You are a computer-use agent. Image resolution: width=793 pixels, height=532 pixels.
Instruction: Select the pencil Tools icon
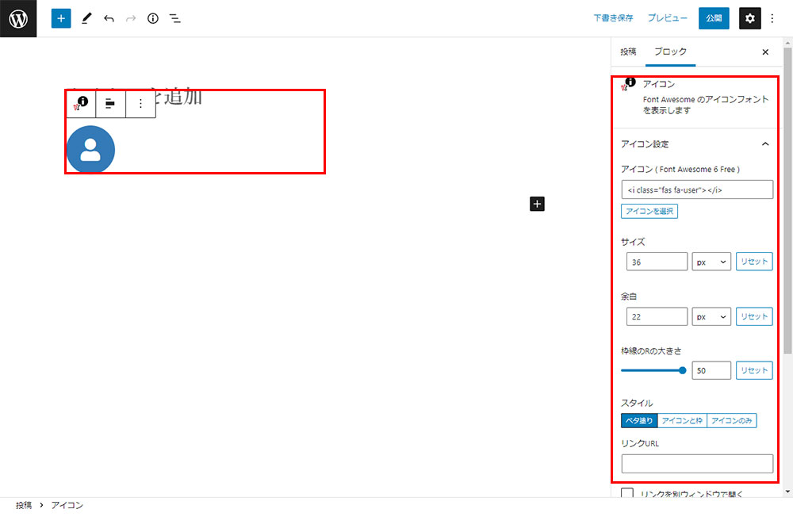[x=86, y=18]
